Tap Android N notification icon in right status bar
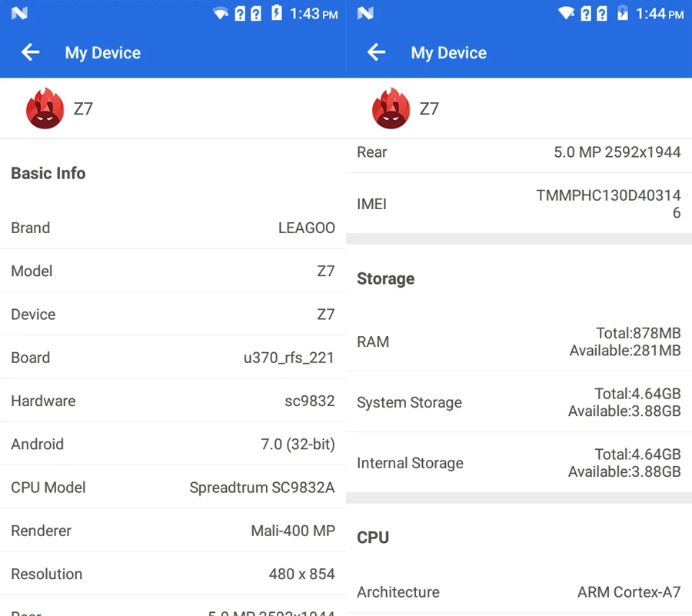The height and width of the screenshot is (616, 692). click(x=365, y=13)
